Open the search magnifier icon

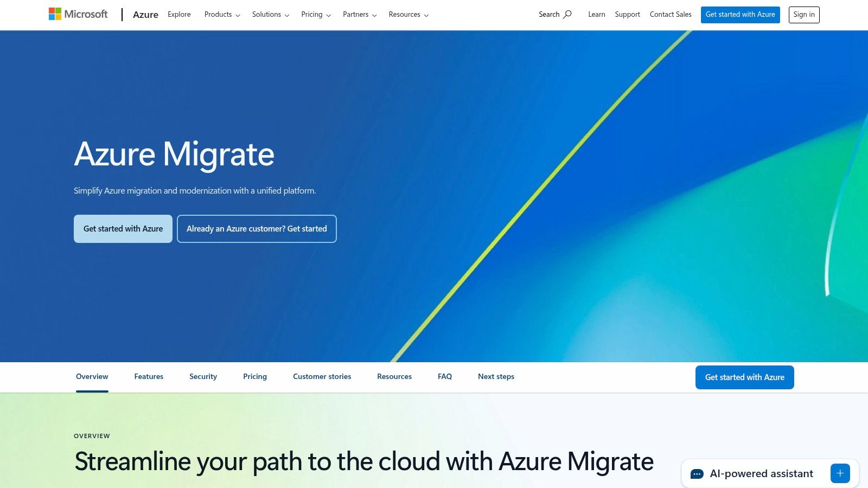pyautogui.click(x=567, y=15)
